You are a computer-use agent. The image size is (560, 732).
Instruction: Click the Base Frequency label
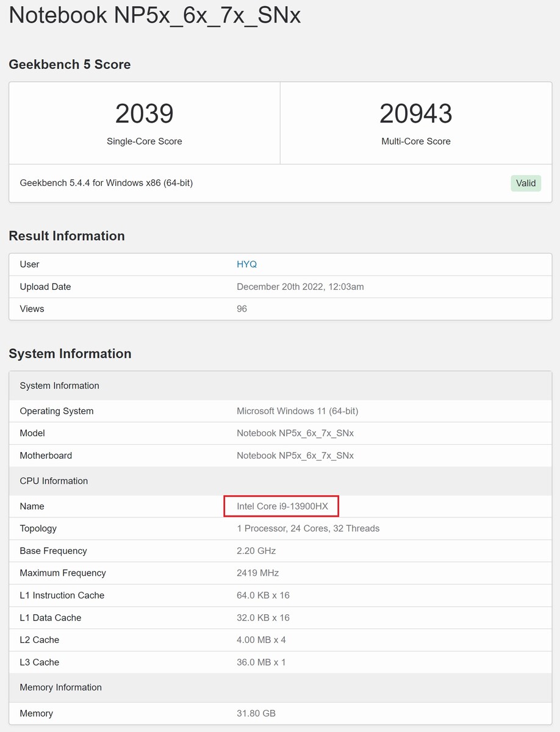(53, 551)
